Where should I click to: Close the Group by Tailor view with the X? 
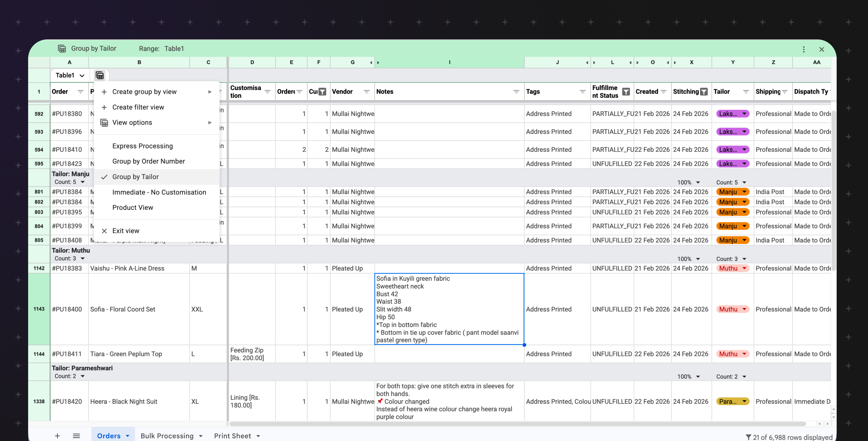[x=822, y=49]
